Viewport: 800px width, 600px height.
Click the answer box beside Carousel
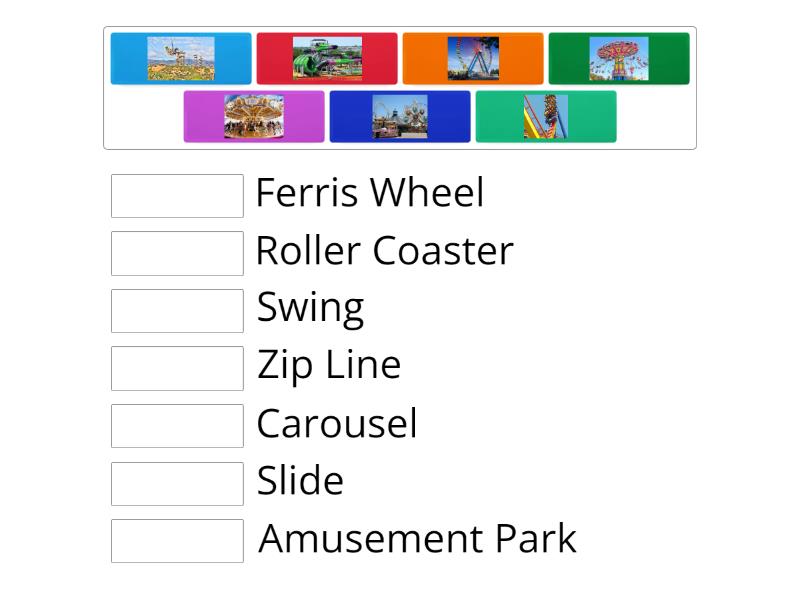point(177,426)
